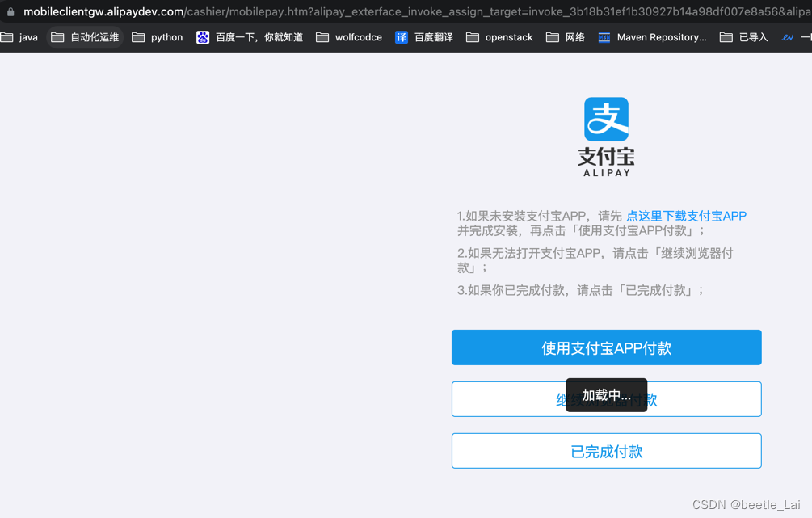The image size is (812, 518).
Task: Open the wolfcodce bookmarks folder
Action: (349, 37)
